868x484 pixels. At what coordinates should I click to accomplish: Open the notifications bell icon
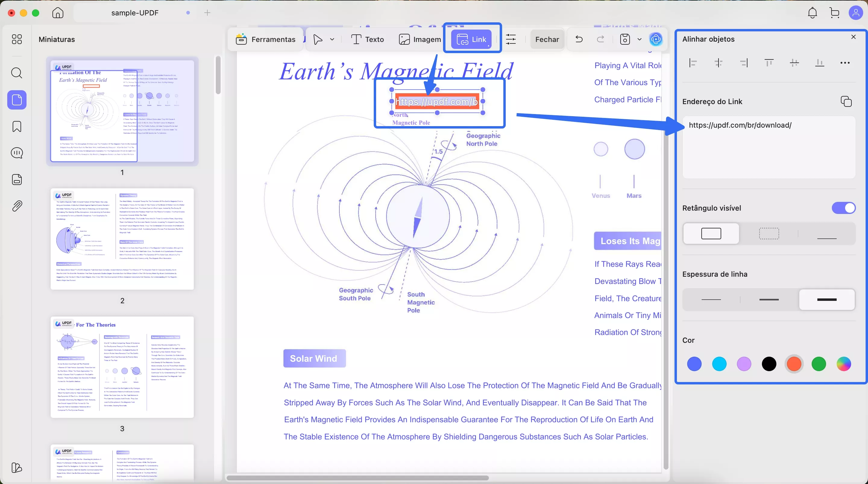tap(812, 13)
